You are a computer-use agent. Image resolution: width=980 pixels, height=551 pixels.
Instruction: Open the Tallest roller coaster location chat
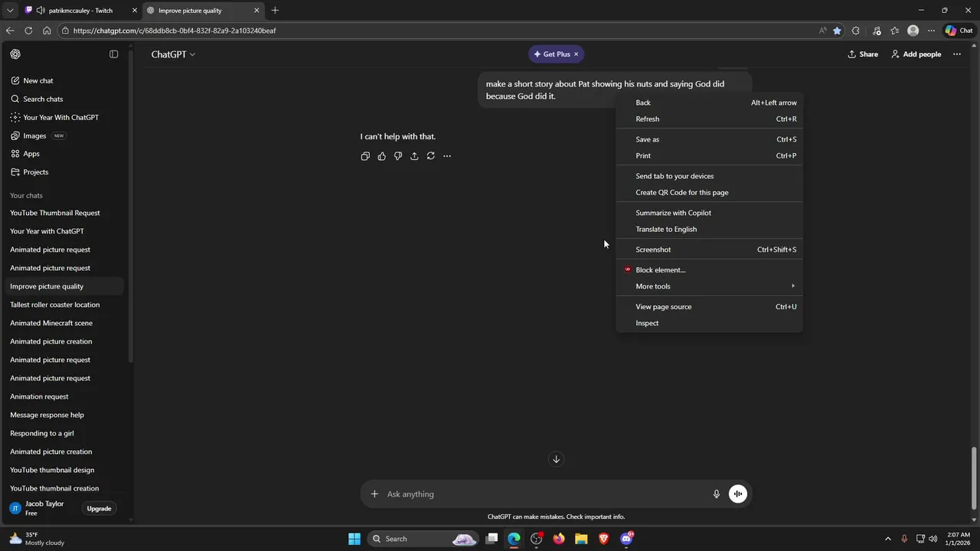point(65,305)
